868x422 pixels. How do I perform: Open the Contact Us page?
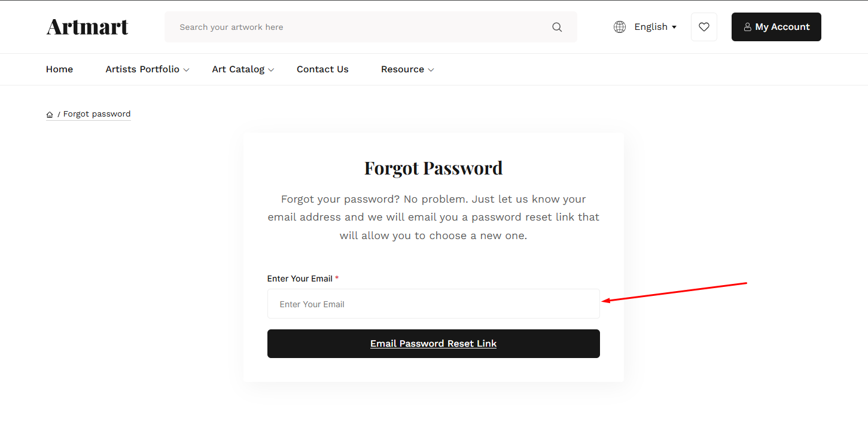click(x=322, y=69)
